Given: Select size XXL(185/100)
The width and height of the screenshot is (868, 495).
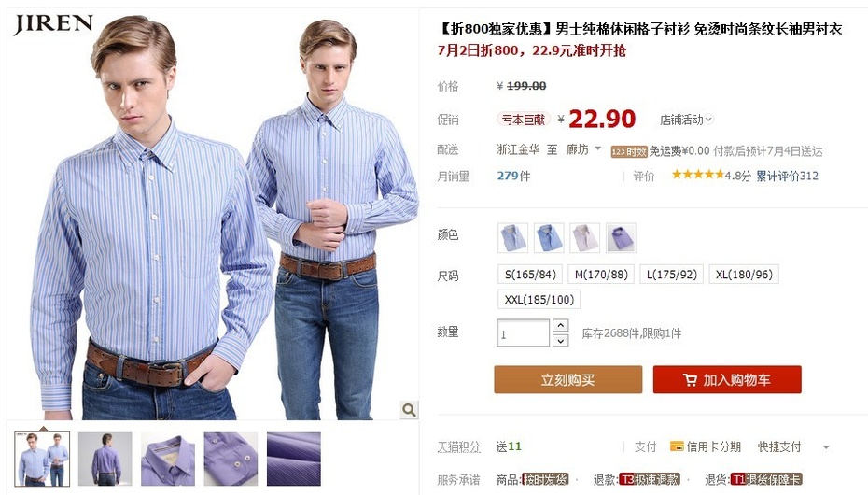Looking at the screenshot, I should coord(539,300).
